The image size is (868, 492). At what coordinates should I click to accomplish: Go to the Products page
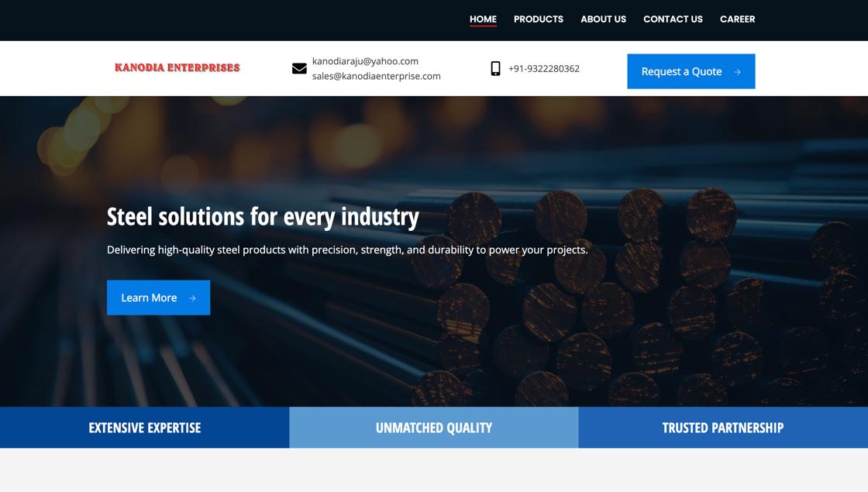point(538,19)
